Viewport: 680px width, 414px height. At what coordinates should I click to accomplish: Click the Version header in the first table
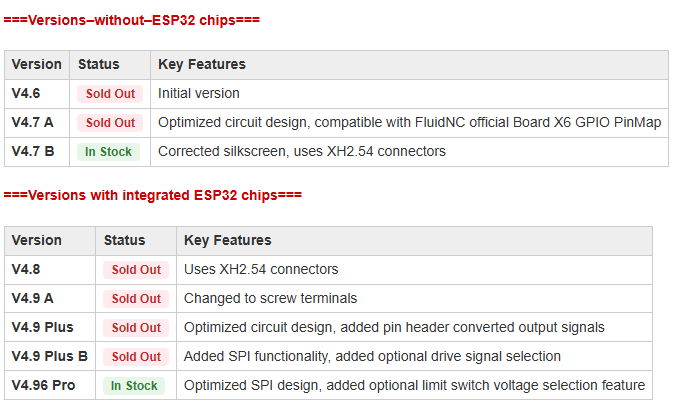click(37, 65)
